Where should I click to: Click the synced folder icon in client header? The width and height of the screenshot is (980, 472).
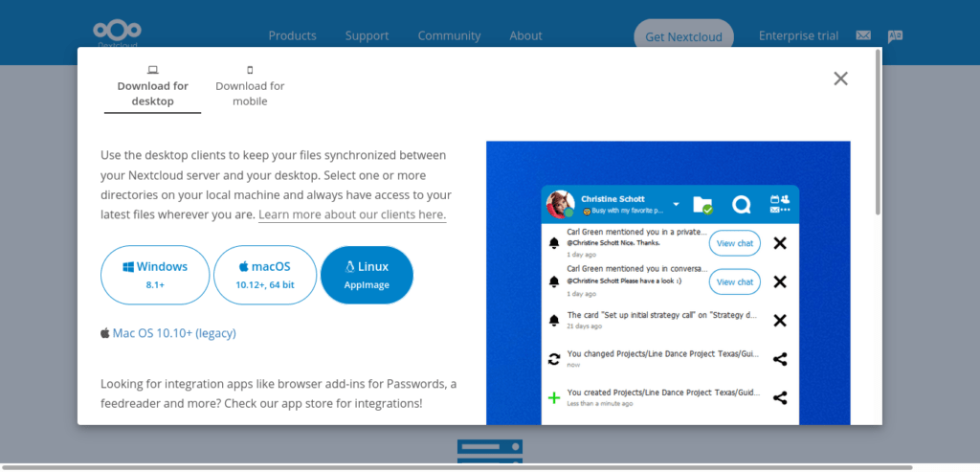click(x=702, y=205)
